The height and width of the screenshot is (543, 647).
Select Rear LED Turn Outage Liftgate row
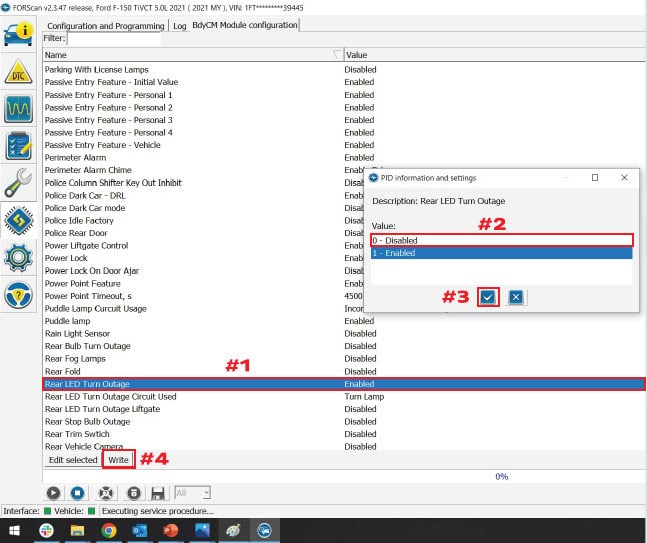coord(344,409)
